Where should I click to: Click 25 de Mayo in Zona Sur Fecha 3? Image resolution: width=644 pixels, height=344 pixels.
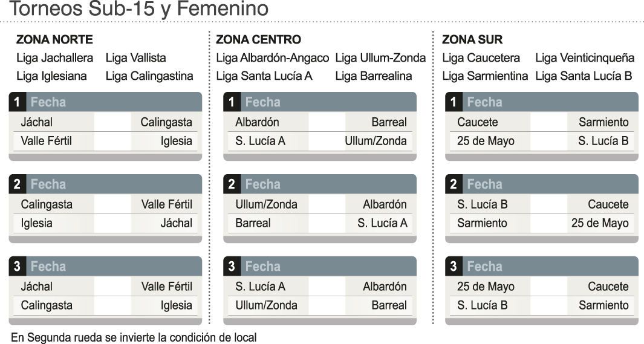tap(486, 287)
